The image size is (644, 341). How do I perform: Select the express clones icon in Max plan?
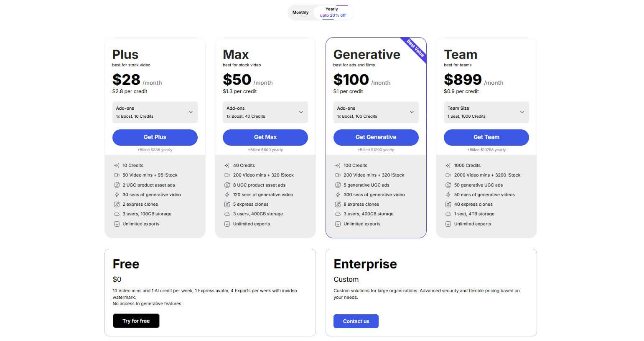(227, 204)
